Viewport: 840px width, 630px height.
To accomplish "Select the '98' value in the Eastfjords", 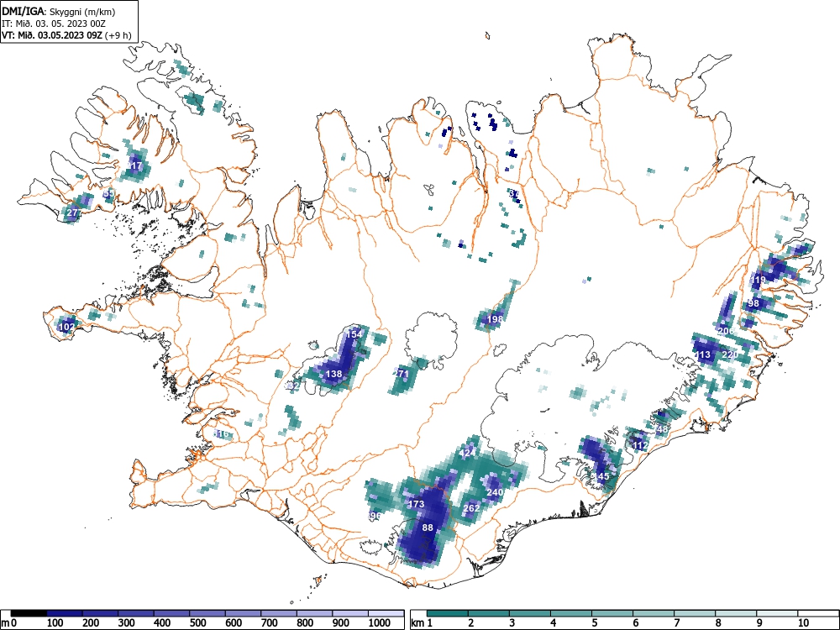I will (x=753, y=303).
